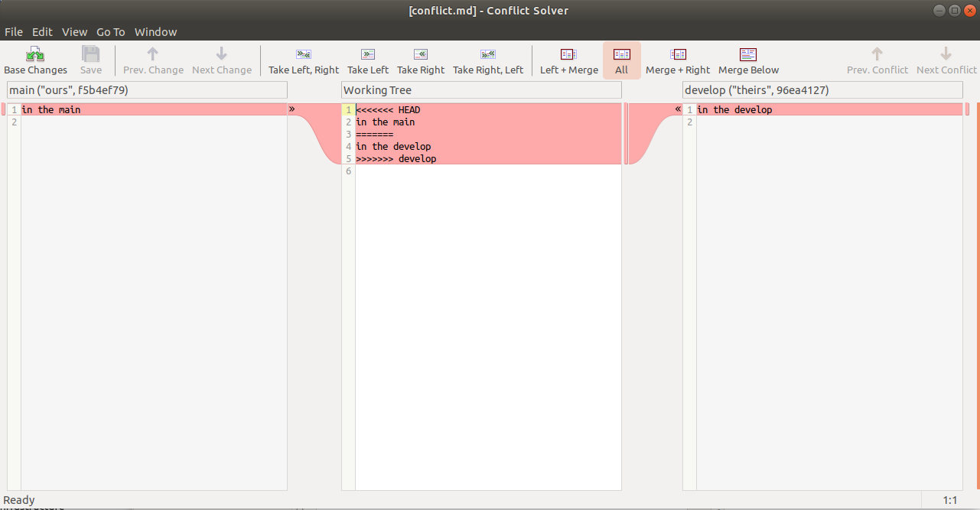Open the Edit menu
This screenshot has height=510, width=980.
tap(42, 31)
